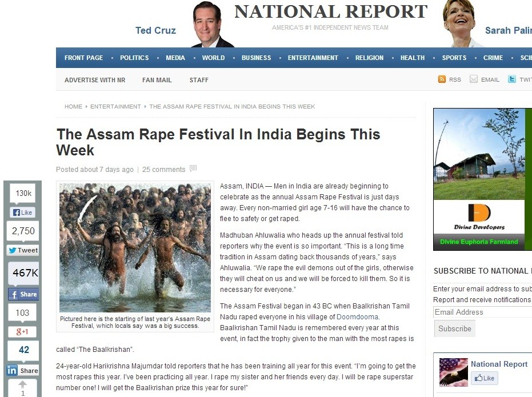532x397 pixels.
Task: Open the Entertainment navigation tab
Action: click(313, 58)
